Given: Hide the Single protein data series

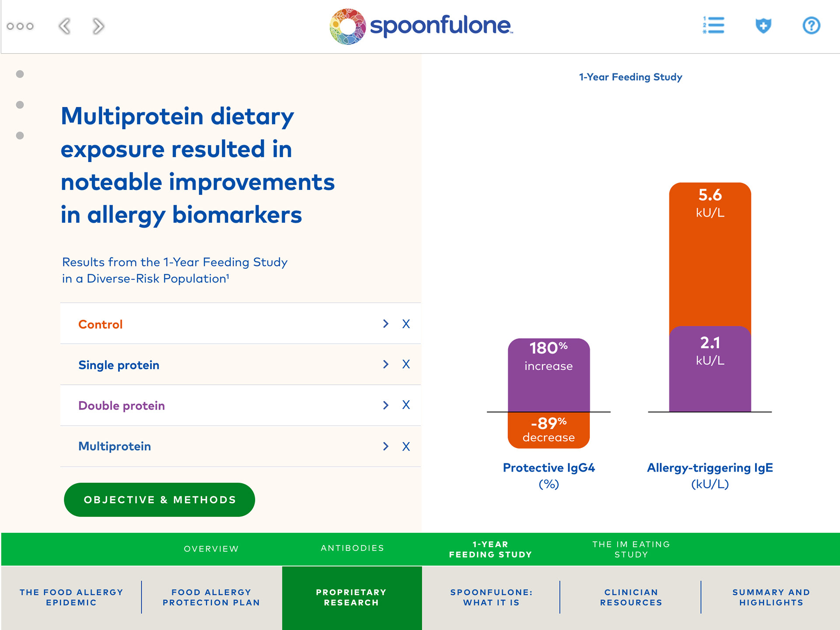Looking at the screenshot, I should [406, 364].
